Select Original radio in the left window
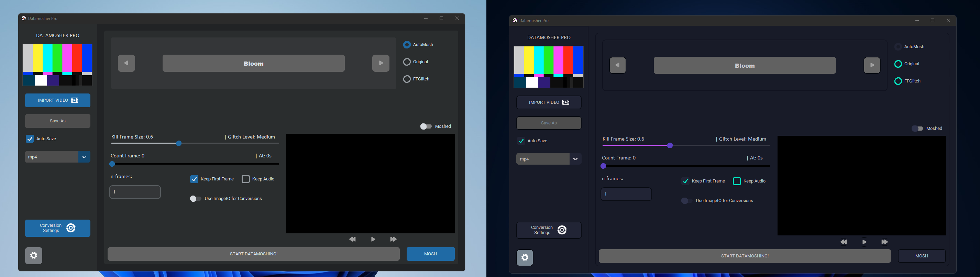Screen dimensions: 980x277 coord(407,62)
